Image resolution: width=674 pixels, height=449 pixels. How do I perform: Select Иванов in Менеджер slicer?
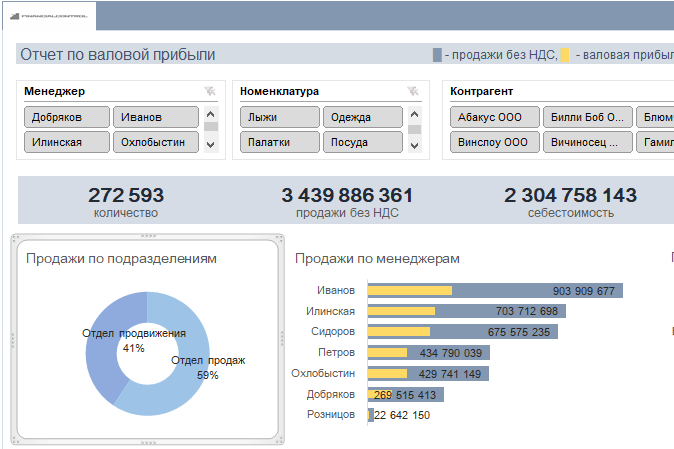point(156,117)
